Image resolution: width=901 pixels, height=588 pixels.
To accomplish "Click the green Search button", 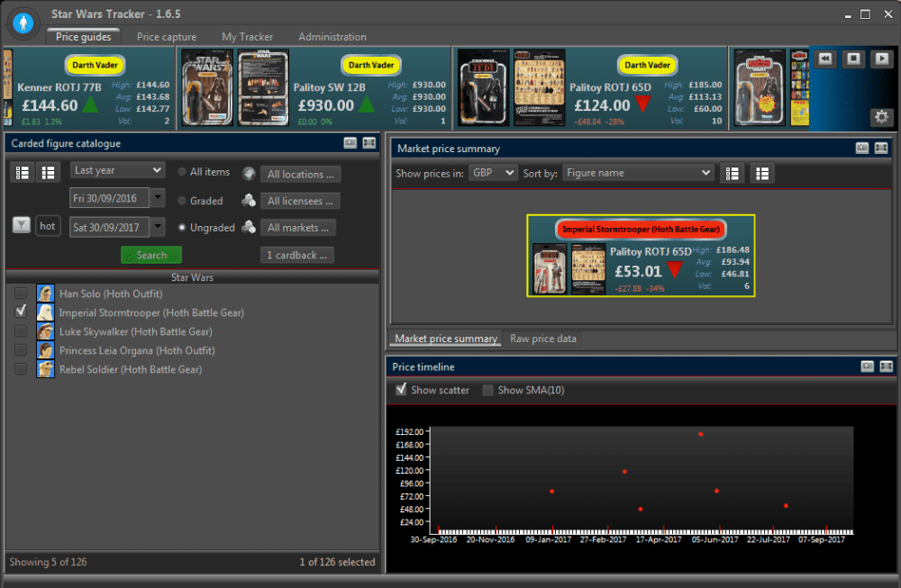I will click(151, 255).
